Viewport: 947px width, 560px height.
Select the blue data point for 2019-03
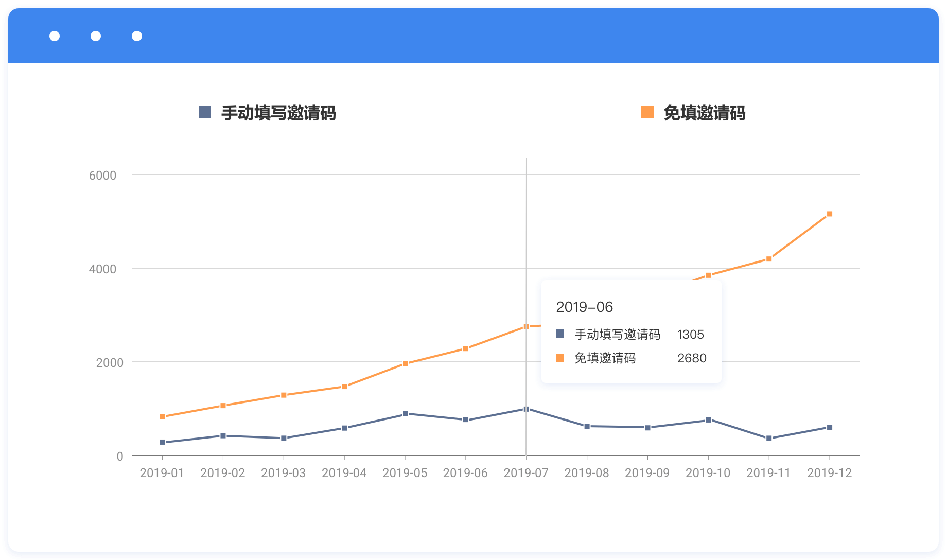point(284,439)
